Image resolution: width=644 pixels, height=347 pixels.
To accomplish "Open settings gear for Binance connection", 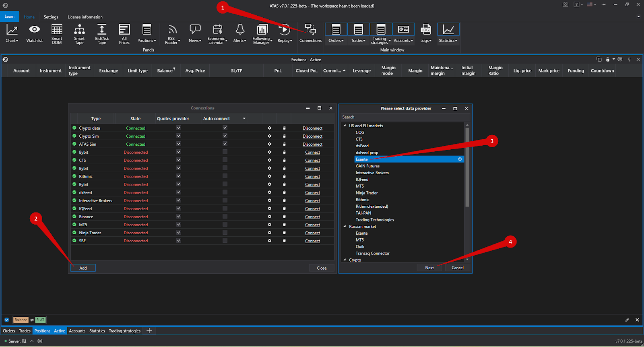I will [270, 217].
